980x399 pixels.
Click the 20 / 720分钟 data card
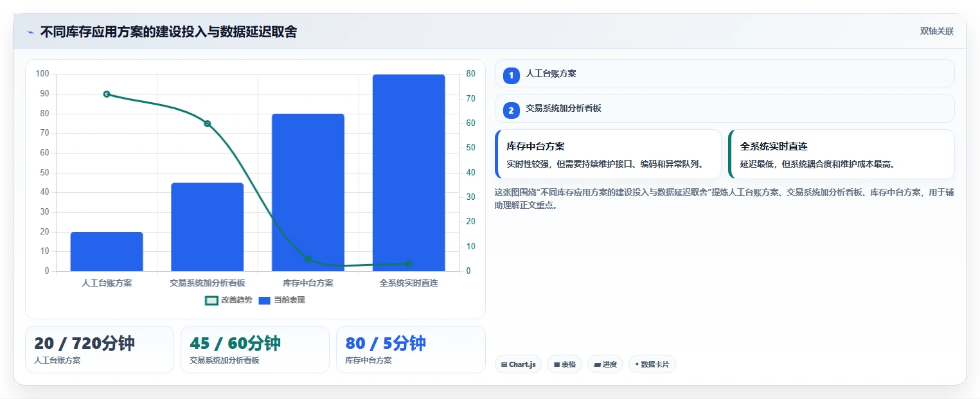[100, 350]
